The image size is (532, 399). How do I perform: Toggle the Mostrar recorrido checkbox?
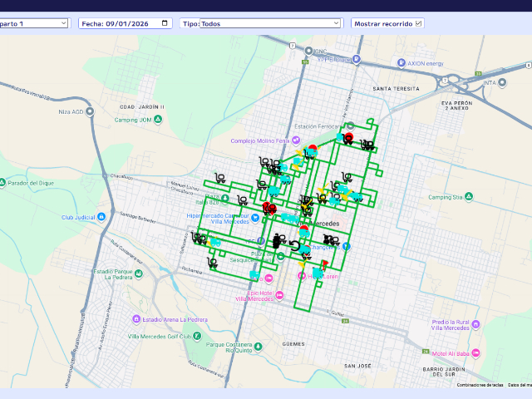[x=418, y=23]
